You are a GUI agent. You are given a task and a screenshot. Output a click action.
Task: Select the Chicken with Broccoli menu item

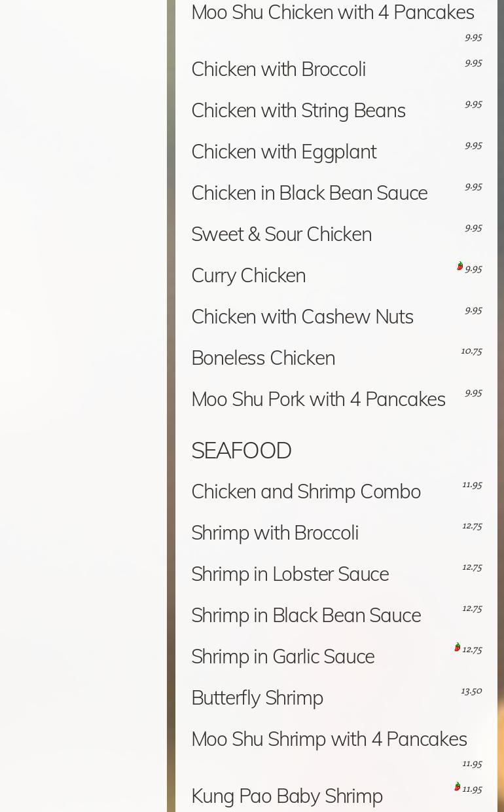[x=278, y=69]
